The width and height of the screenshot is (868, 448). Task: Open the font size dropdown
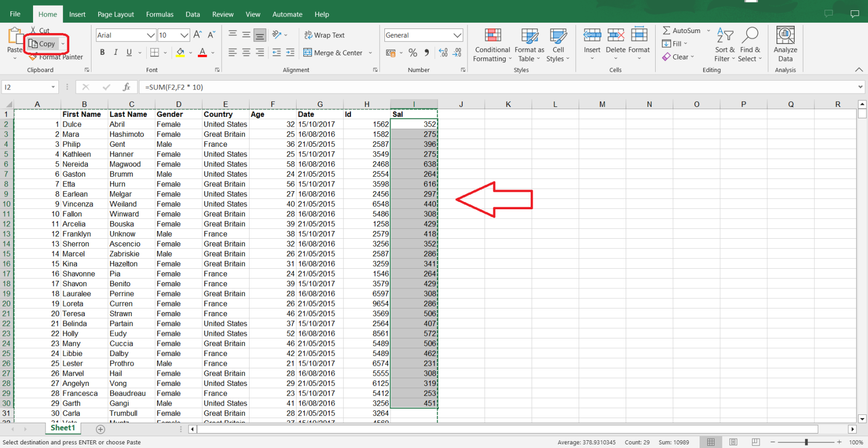coord(184,35)
